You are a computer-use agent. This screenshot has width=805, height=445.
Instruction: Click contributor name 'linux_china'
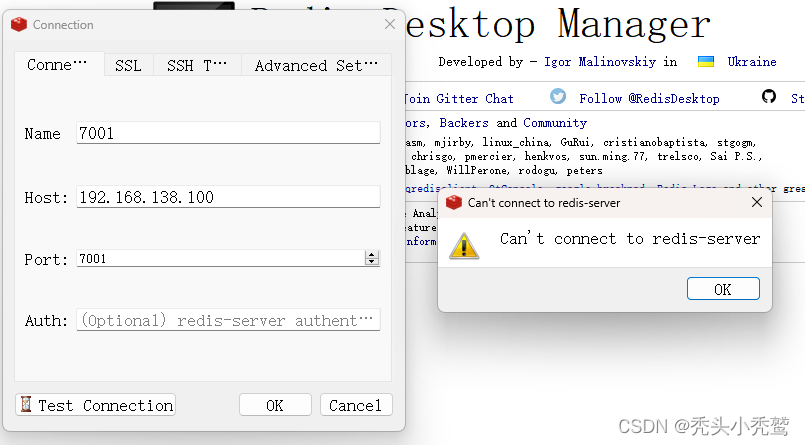pyautogui.click(x=516, y=142)
